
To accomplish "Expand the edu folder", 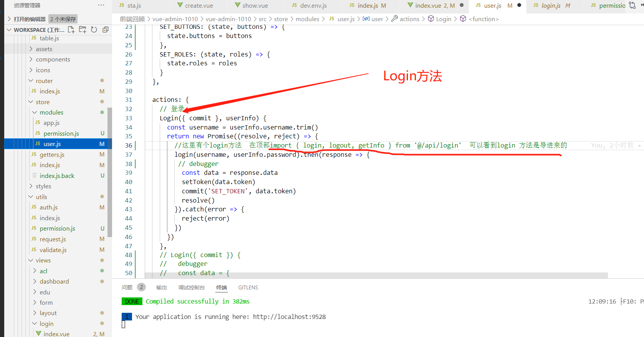I will pos(45,292).
